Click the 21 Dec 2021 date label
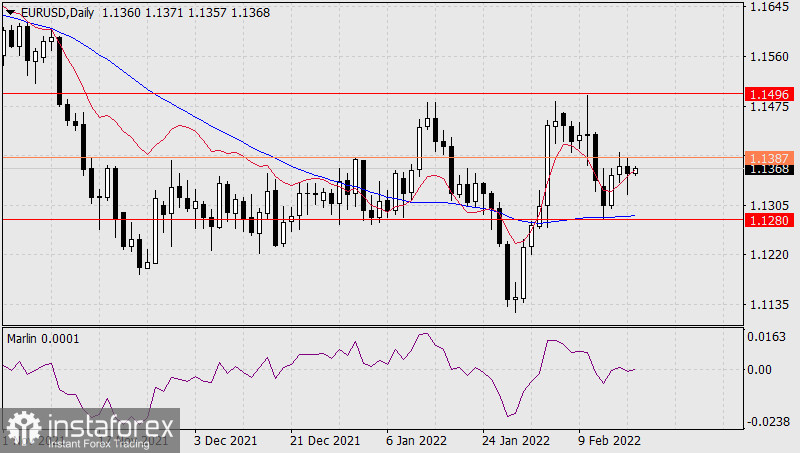 (x=326, y=440)
